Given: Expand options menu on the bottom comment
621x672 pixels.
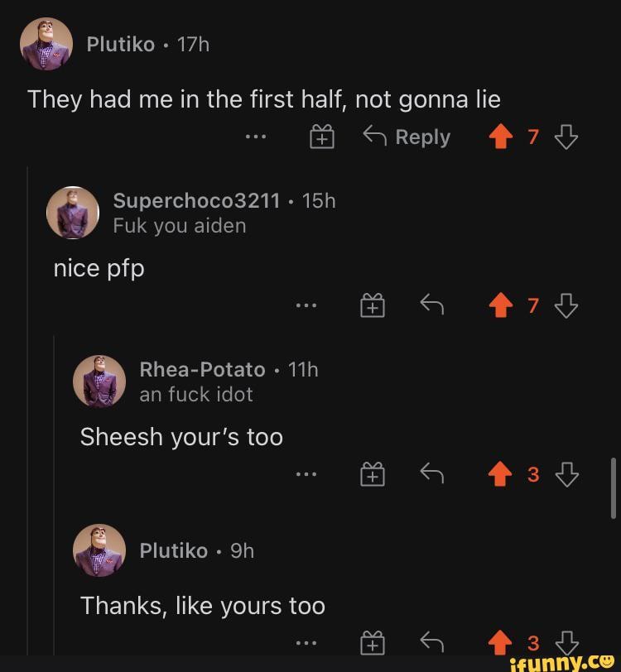Looking at the screenshot, I should tap(307, 642).
